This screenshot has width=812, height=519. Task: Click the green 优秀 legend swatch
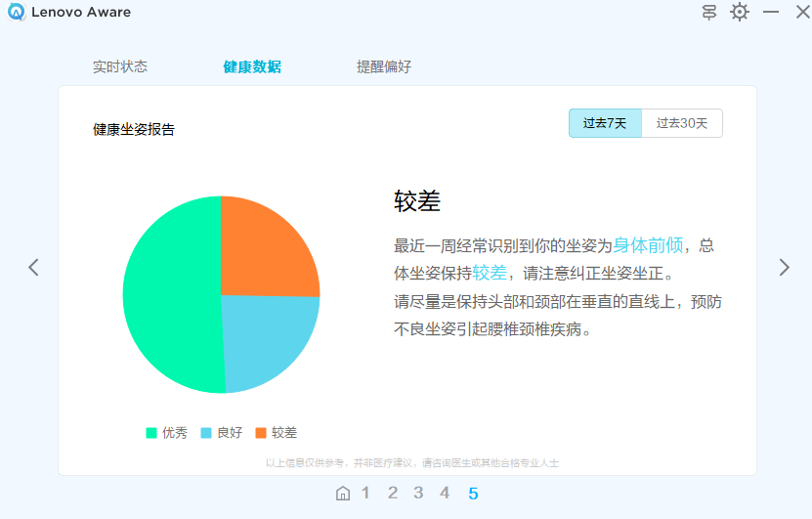coord(151,433)
